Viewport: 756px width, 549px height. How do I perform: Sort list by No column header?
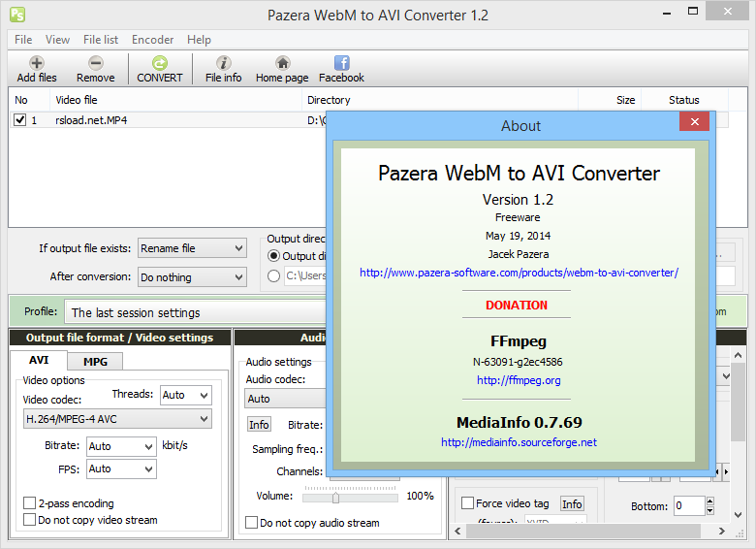click(29, 100)
